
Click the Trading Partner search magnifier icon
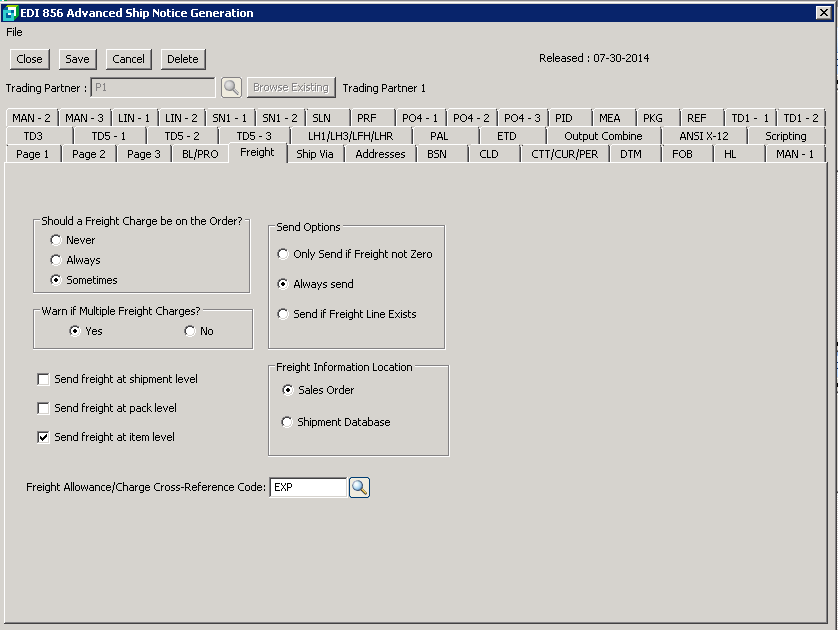pyautogui.click(x=231, y=87)
